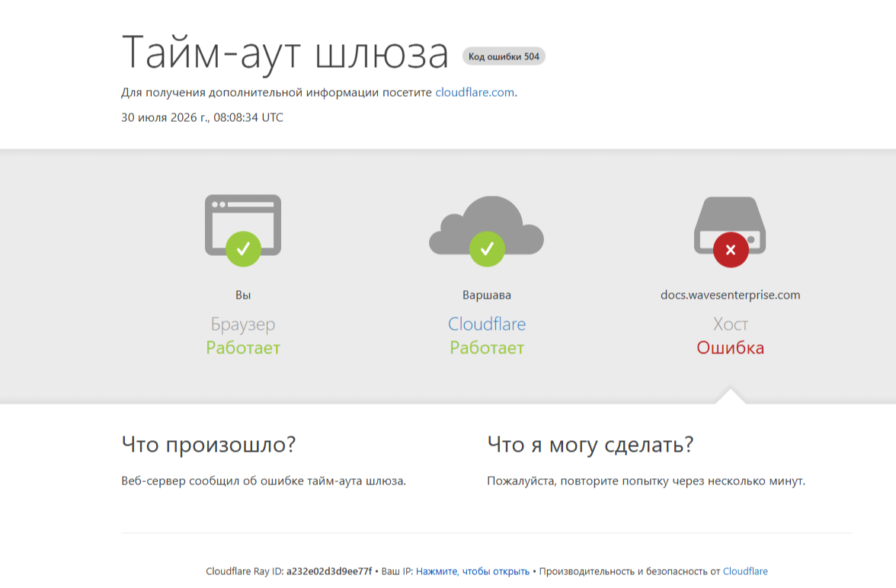This screenshot has width=896, height=588.
Task: Open the blue Cloudflare link under Варшава
Action: point(487,324)
